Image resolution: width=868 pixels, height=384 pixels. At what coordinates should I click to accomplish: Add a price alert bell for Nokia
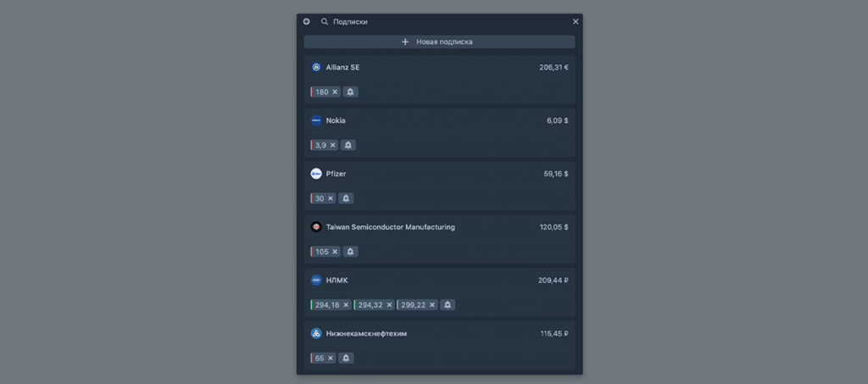[x=348, y=145]
